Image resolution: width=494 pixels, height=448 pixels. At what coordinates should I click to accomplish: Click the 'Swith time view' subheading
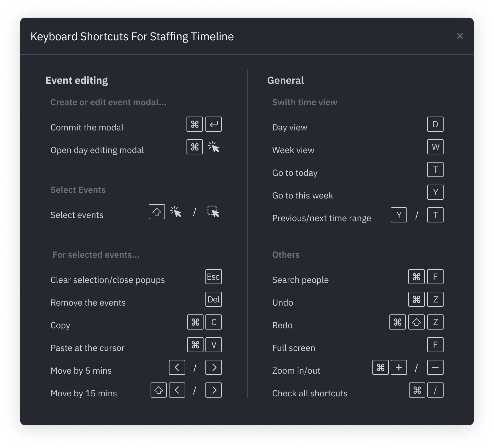(305, 102)
